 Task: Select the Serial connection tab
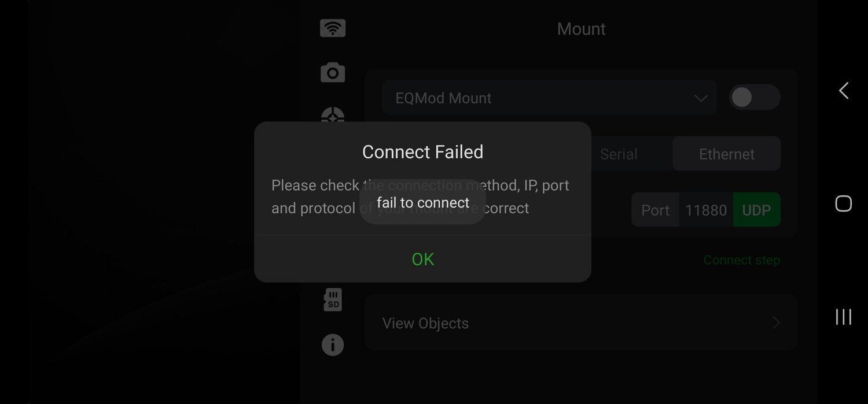pyautogui.click(x=619, y=154)
